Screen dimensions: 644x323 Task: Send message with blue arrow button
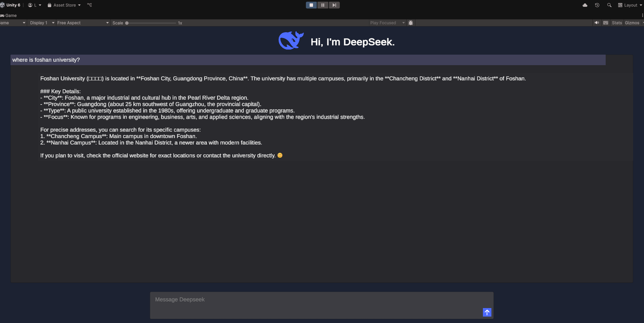pos(487,312)
